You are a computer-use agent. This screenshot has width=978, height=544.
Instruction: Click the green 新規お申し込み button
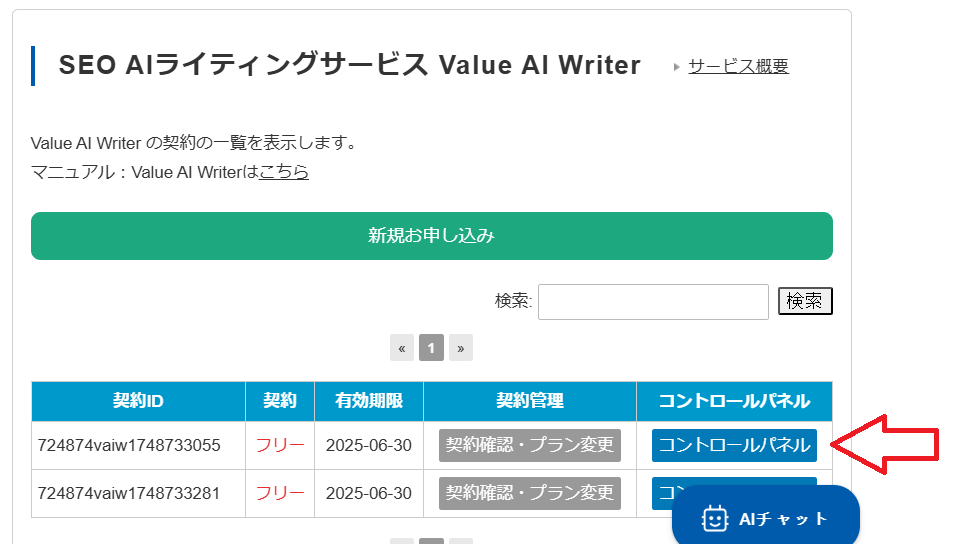click(432, 236)
